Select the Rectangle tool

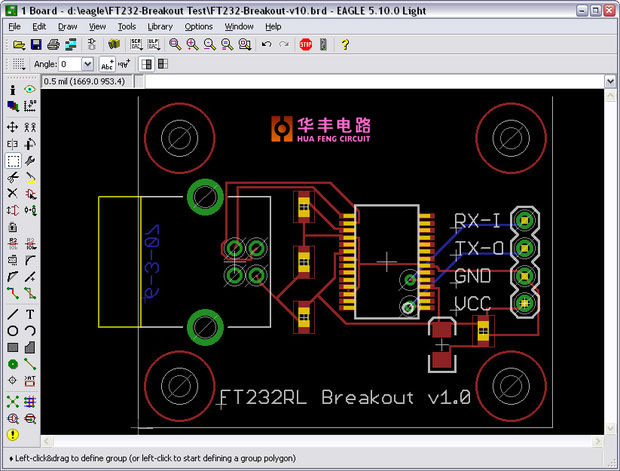[13, 348]
